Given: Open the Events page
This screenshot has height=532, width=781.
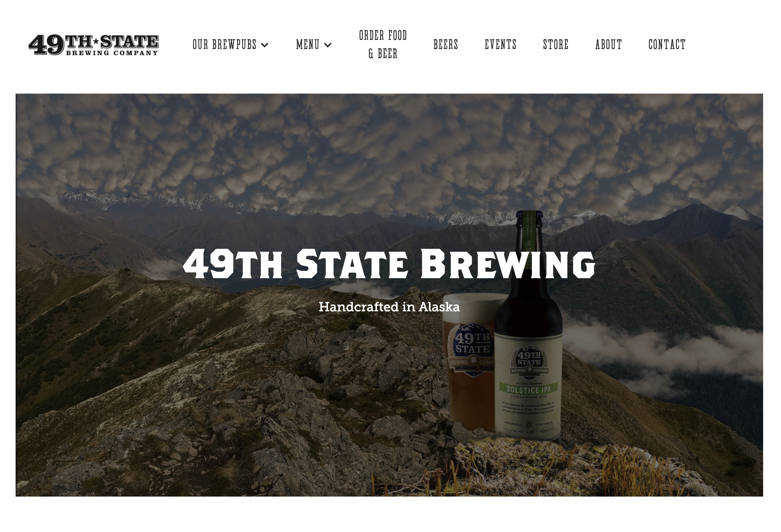Looking at the screenshot, I should (x=501, y=45).
